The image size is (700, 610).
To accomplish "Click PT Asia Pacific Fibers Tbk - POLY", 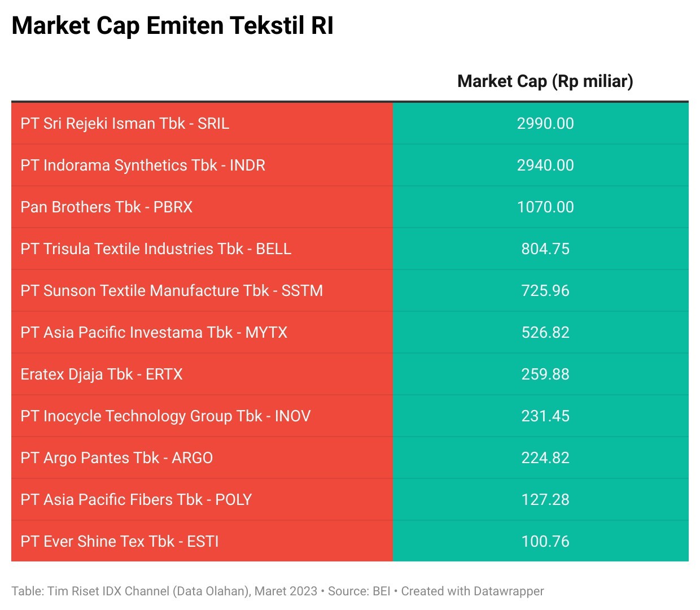I will (x=136, y=500).
